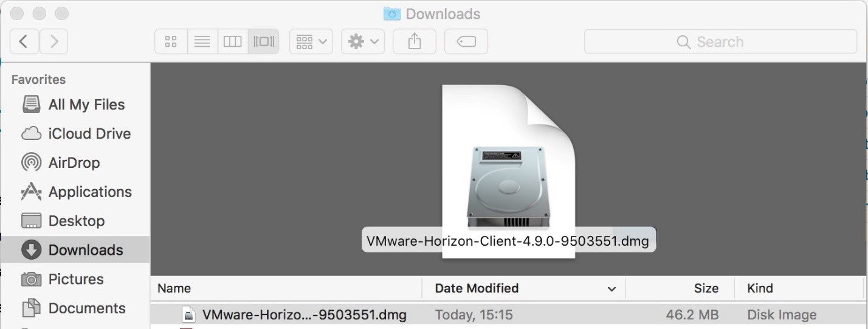Click the Forward navigation arrow

tap(54, 41)
